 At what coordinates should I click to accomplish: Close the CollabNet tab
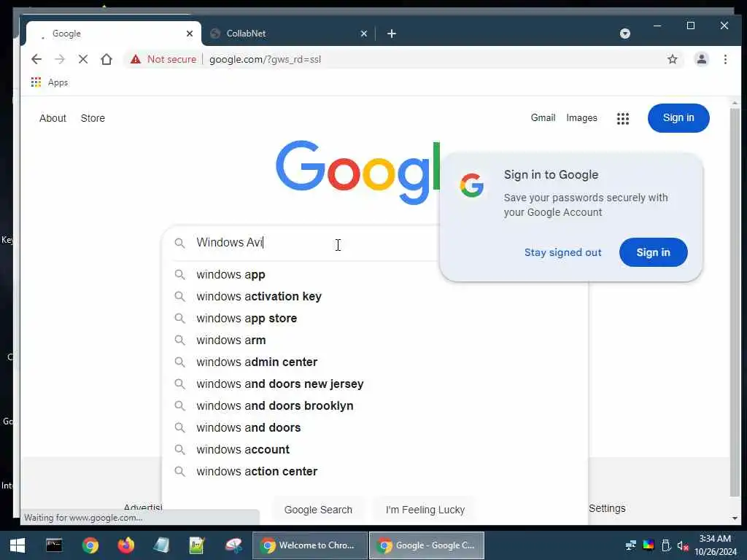(x=363, y=34)
